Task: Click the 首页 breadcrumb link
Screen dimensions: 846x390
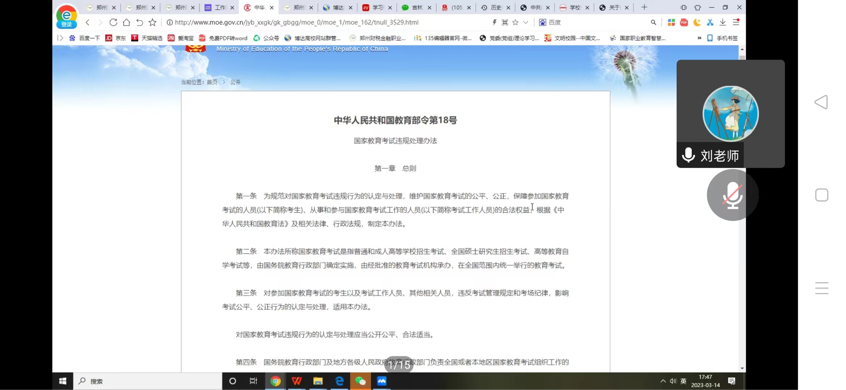Action: (212, 82)
